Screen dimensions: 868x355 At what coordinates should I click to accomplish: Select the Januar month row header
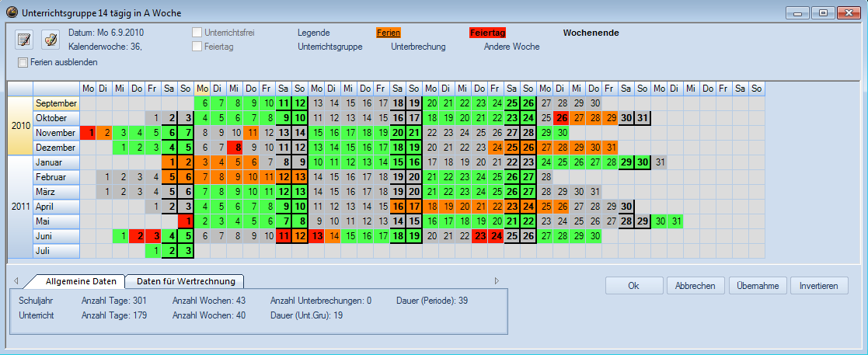click(56, 162)
